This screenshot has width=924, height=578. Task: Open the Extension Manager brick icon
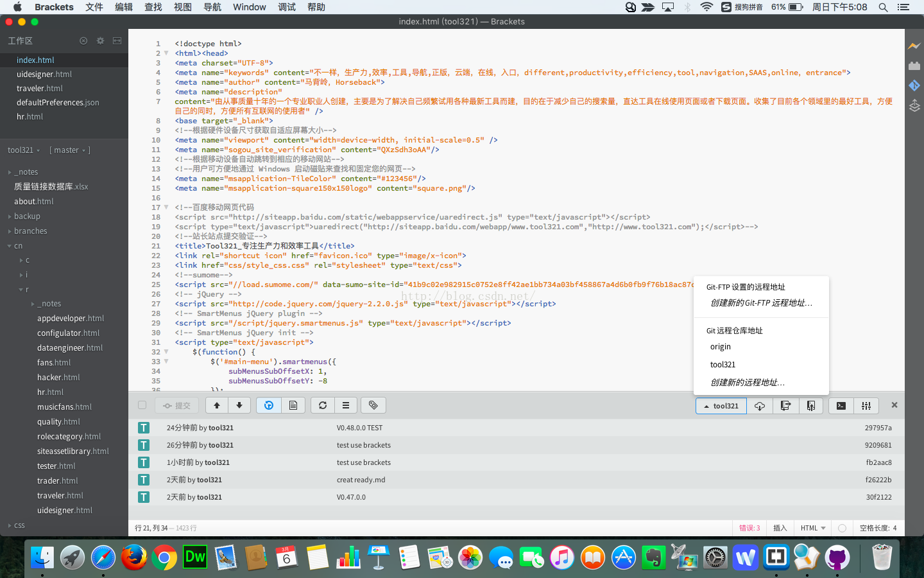914,66
